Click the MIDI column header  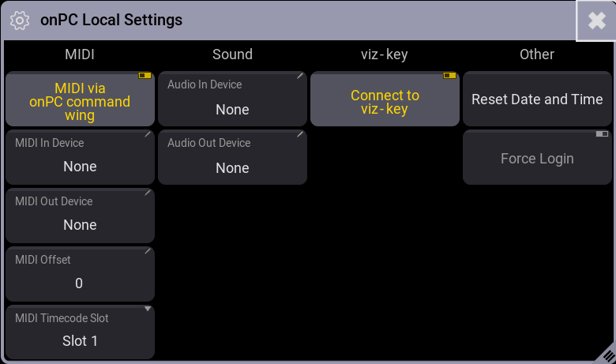80,54
